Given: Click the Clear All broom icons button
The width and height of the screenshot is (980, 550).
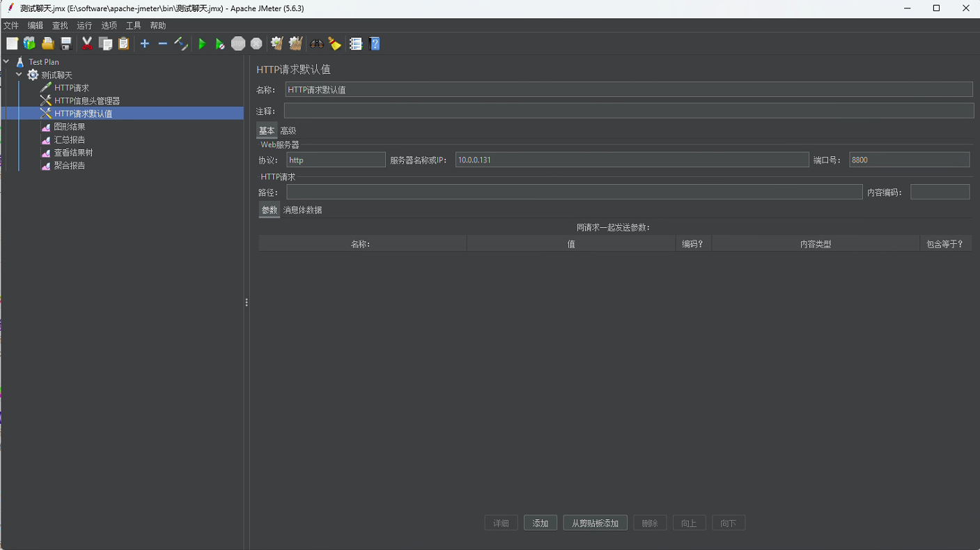Looking at the screenshot, I should click(295, 44).
